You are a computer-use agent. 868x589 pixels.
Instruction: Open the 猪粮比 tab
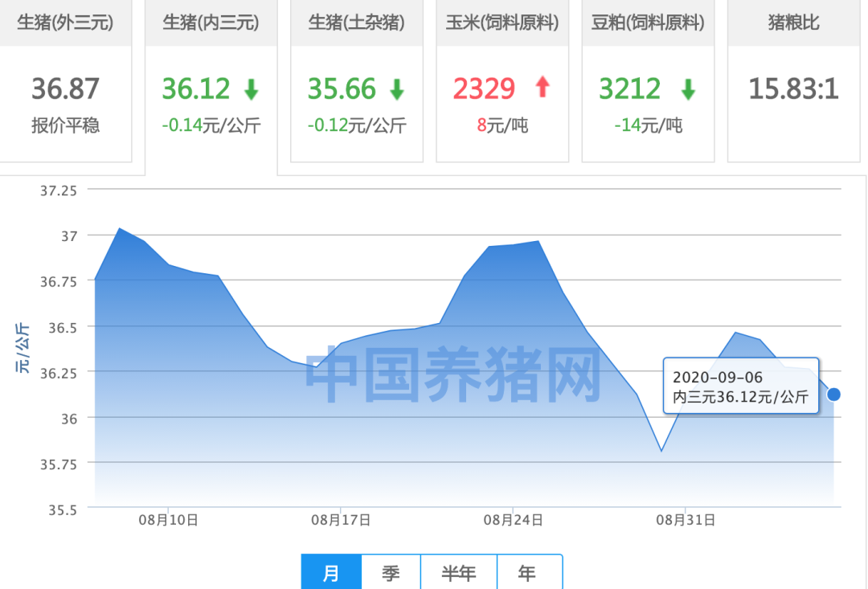[793, 22]
